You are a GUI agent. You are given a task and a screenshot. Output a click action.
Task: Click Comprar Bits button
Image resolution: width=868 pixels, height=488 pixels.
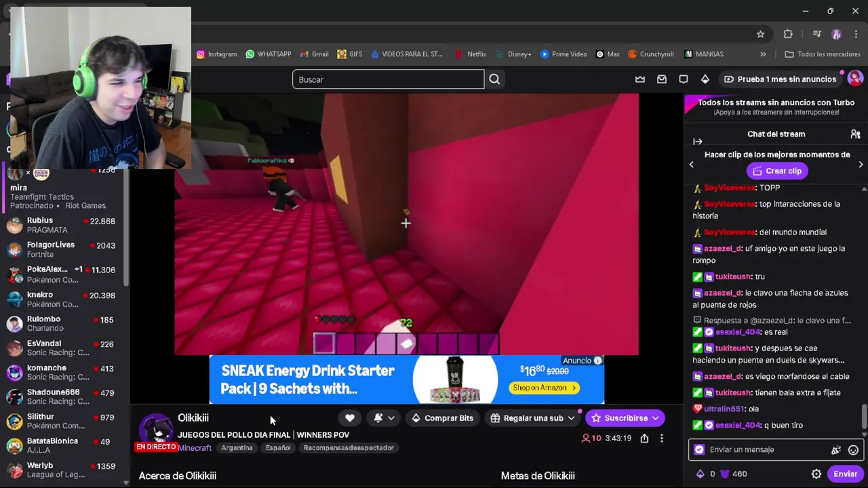coord(442,418)
